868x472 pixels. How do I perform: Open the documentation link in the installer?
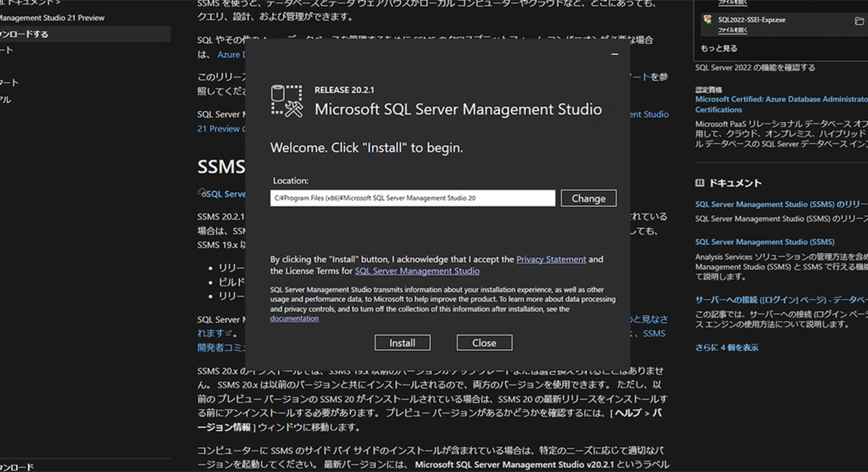coord(294,318)
